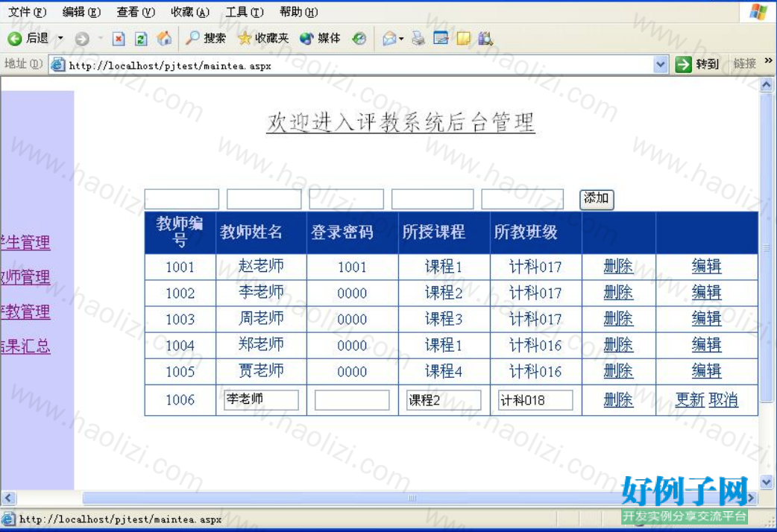
Task: Edit teacher 1001 row
Action: (706, 267)
